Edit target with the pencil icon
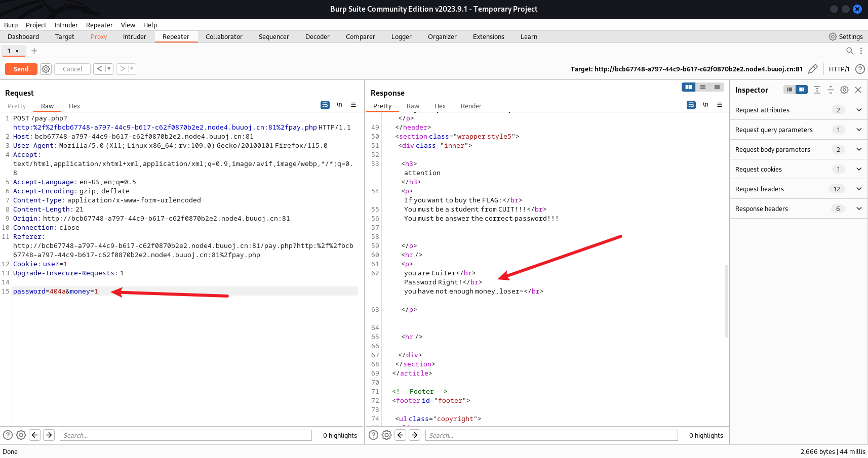This screenshot has height=458, width=868. click(813, 69)
